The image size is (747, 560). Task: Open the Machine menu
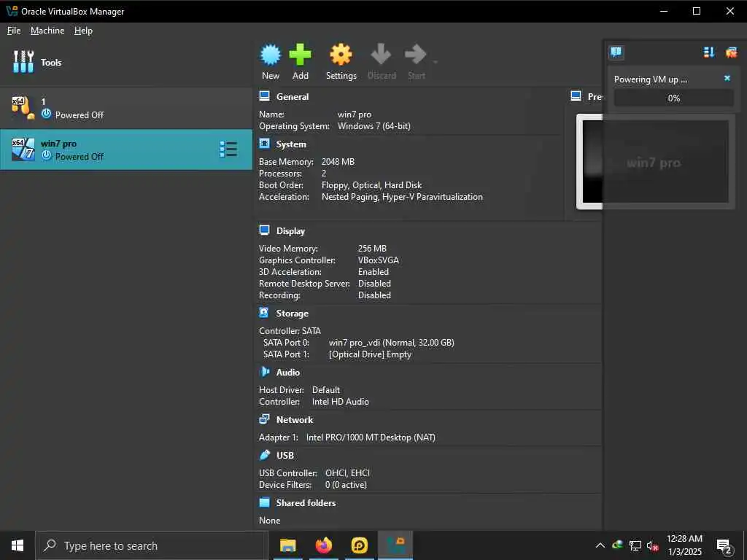point(47,31)
